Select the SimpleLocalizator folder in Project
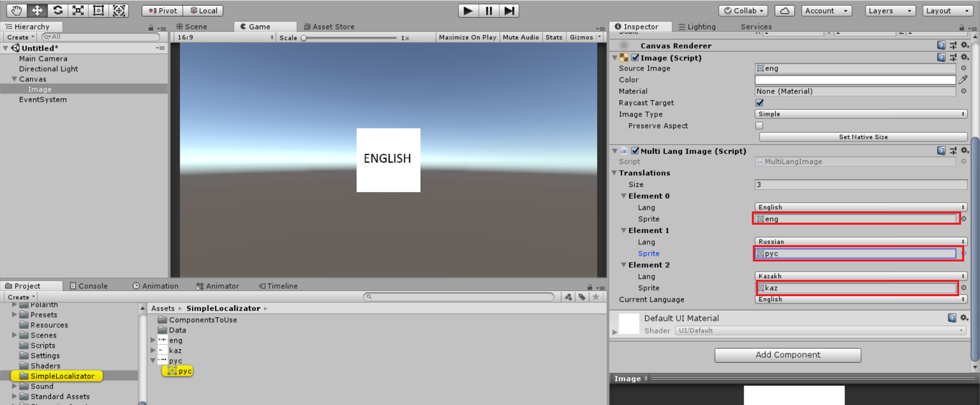The width and height of the screenshot is (980, 405). tap(57, 376)
